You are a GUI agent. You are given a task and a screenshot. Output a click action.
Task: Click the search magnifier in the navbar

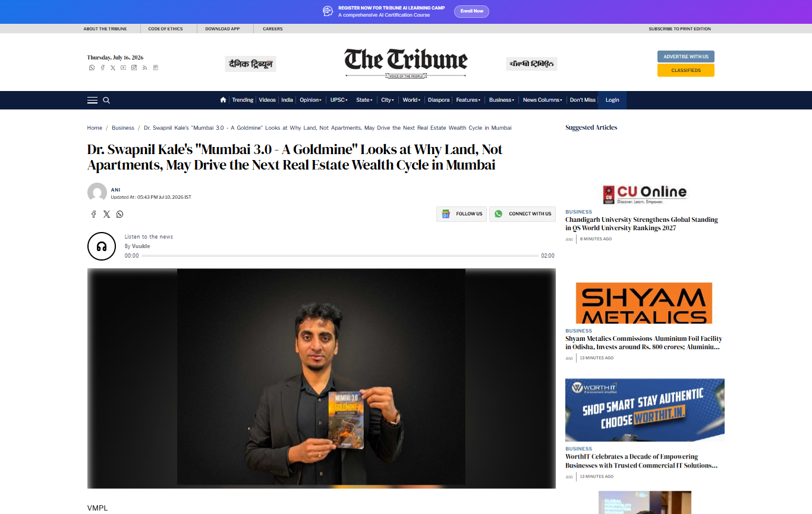pos(106,100)
